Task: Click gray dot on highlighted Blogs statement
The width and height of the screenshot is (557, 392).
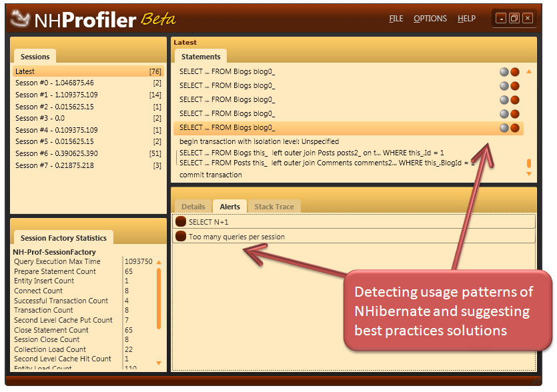Action: point(504,128)
